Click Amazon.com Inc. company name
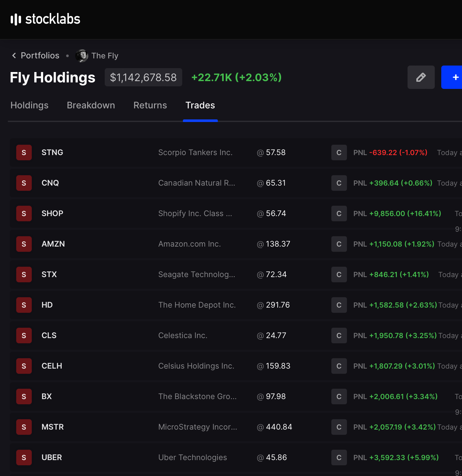 pyautogui.click(x=190, y=244)
